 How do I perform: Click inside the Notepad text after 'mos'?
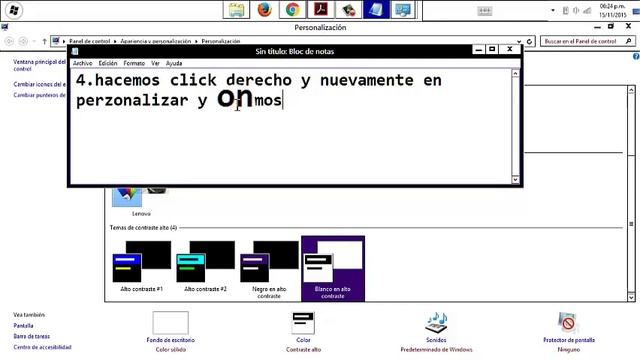pos(283,100)
